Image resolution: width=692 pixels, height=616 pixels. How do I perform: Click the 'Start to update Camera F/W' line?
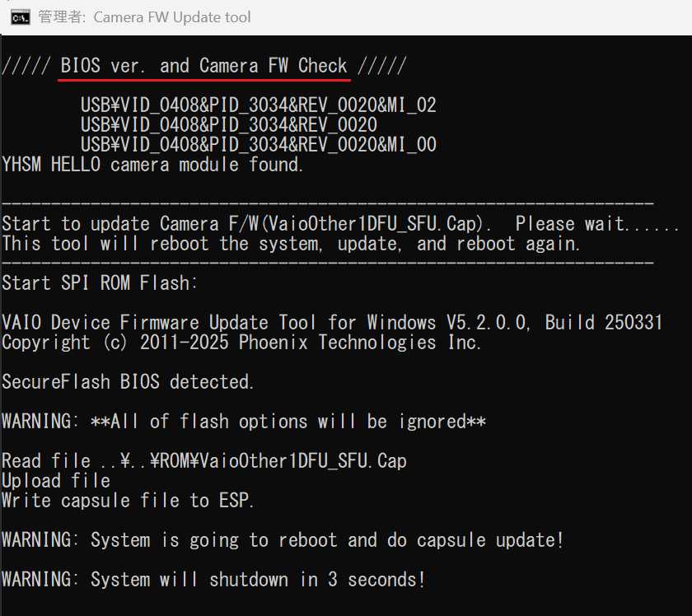(340, 224)
